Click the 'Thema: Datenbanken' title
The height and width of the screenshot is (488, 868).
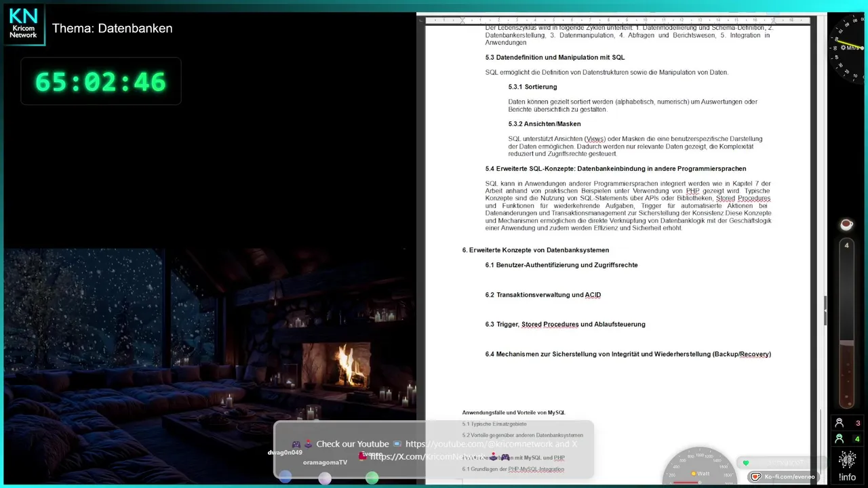pyautogui.click(x=113, y=28)
